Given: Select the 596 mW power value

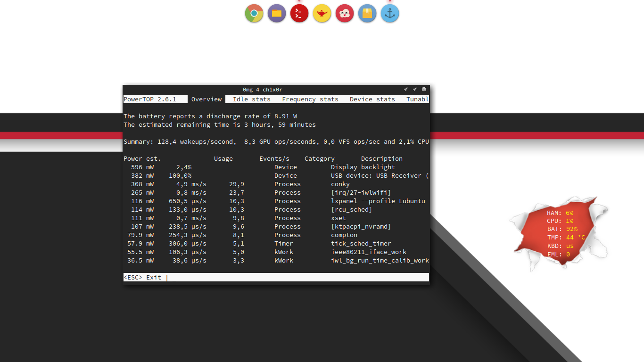Looking at the screenshot, I should (x=142, y=167).
